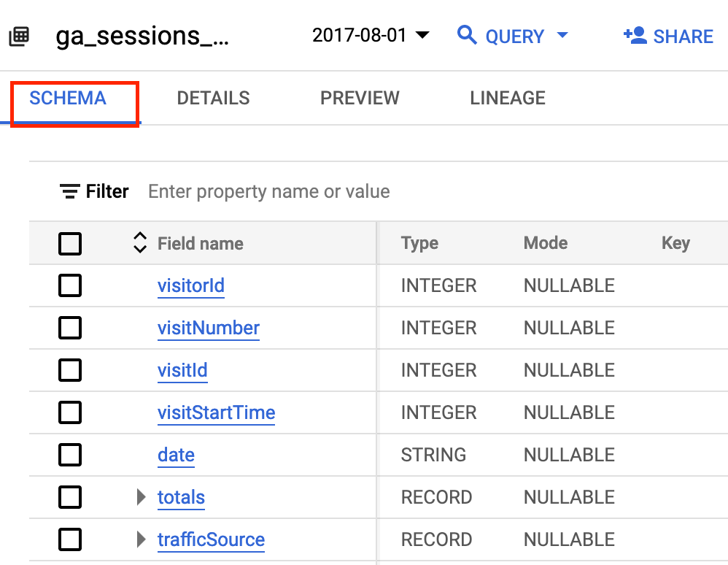
Task: Open the visitNumber field link
Action: point(209,328)
